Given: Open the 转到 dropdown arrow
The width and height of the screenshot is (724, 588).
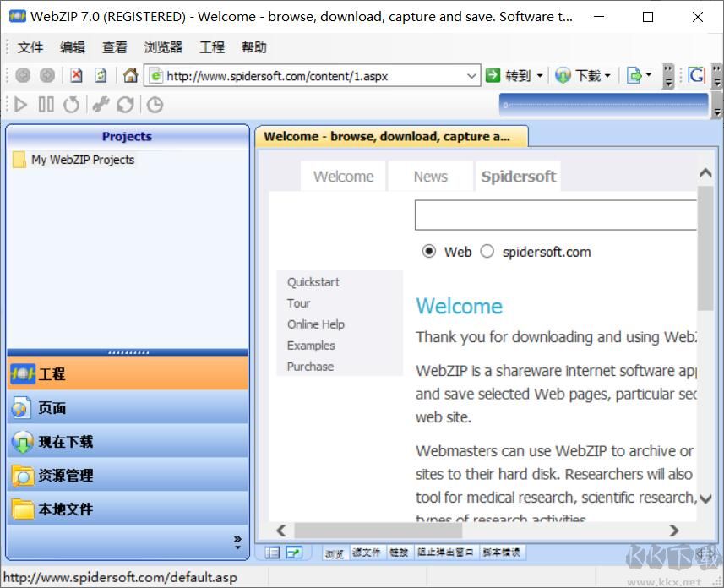Looking at the screenshot, I should pos(540,75).
